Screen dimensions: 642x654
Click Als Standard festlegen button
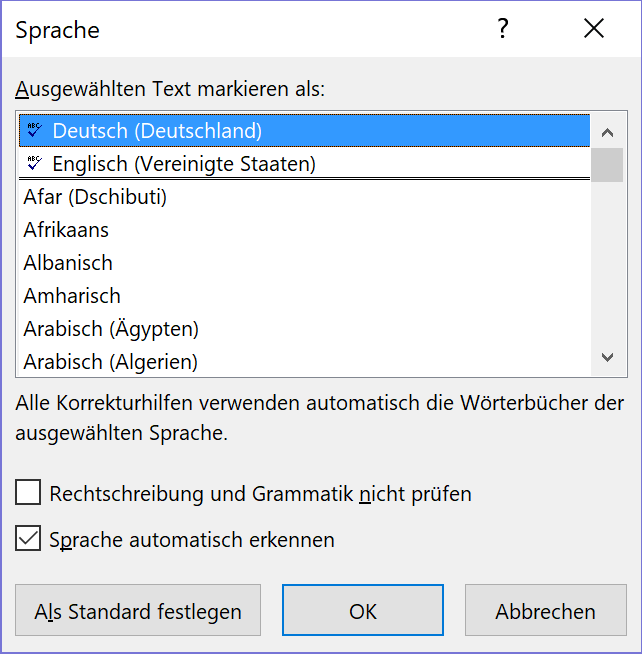(x=138, y=610)
